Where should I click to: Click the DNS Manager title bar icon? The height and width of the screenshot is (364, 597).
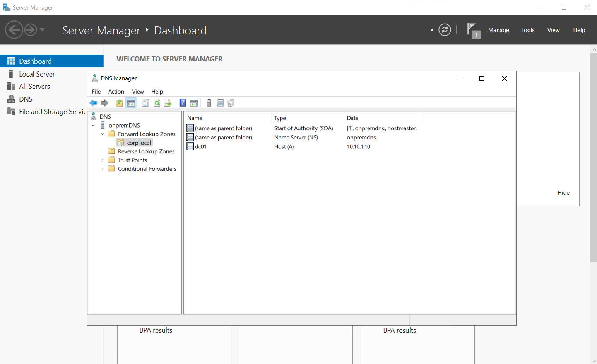coord(95,78)
